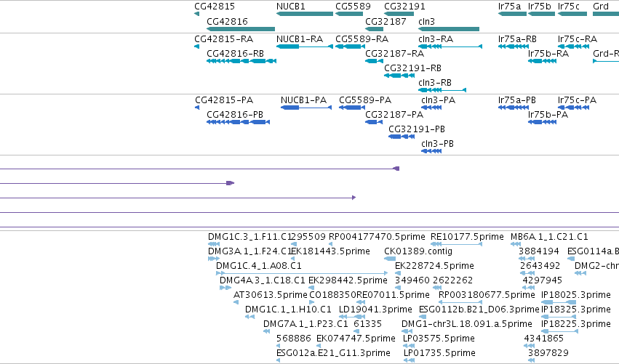
Task: Click the CG32191-RB transcript
Action: 399,76
